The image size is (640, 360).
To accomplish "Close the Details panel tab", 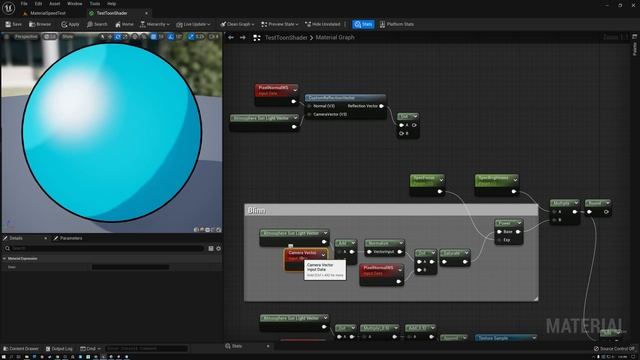I will pos(45,238).
